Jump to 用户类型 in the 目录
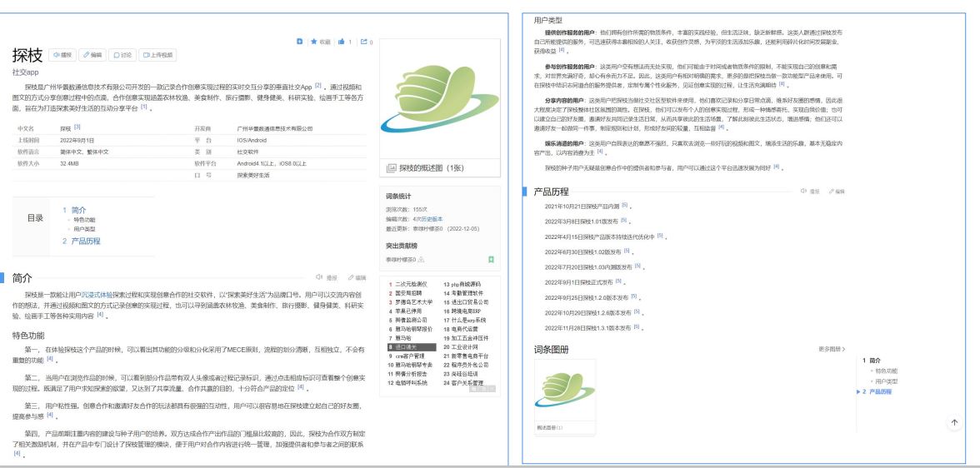This screenshot has height=468, width=980. tap(83, 229)
